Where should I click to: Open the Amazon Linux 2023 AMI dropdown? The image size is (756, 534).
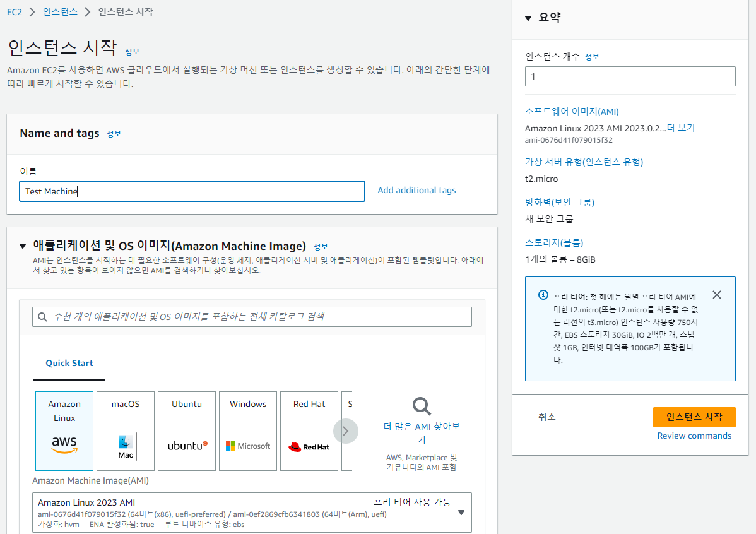[x=252, y=513]
